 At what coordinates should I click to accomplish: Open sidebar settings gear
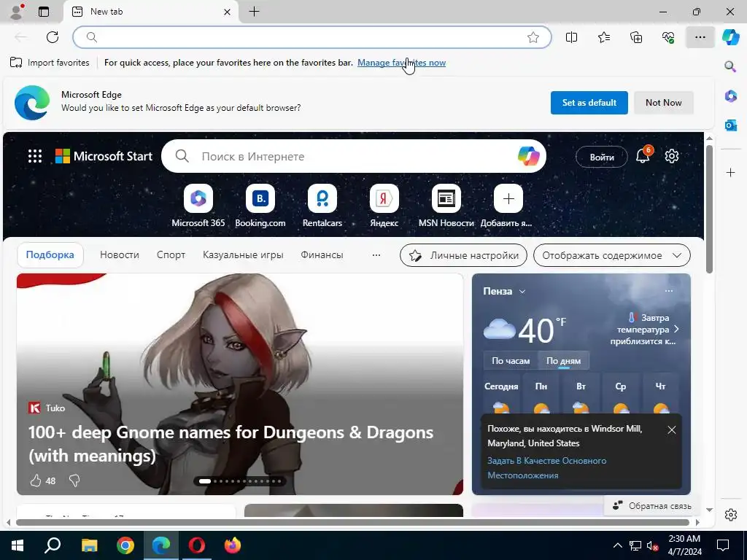coord(730,515)
